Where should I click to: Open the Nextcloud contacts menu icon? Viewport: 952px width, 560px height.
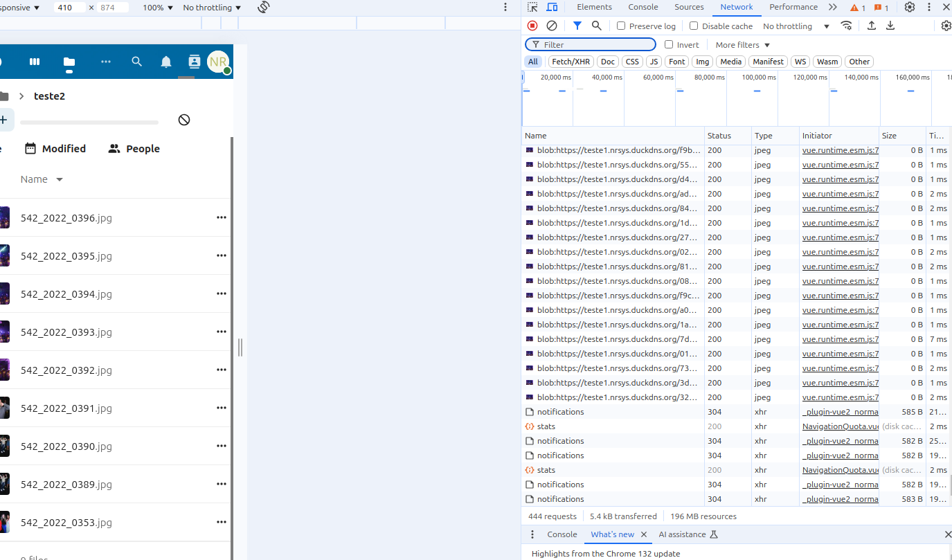click(194, 62)
